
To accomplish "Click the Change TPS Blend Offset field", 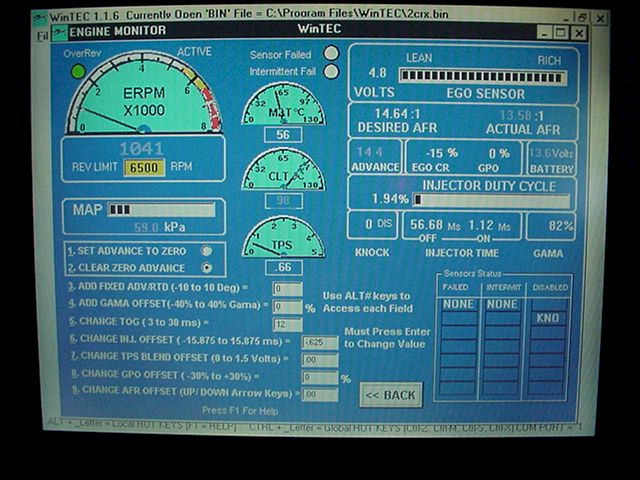I will [x=320, y=360].
